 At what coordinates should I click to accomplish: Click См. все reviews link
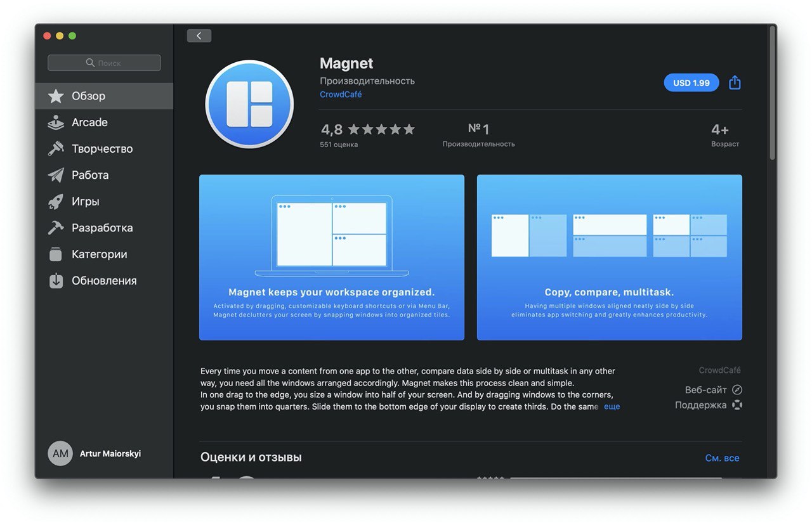(722, 458)
